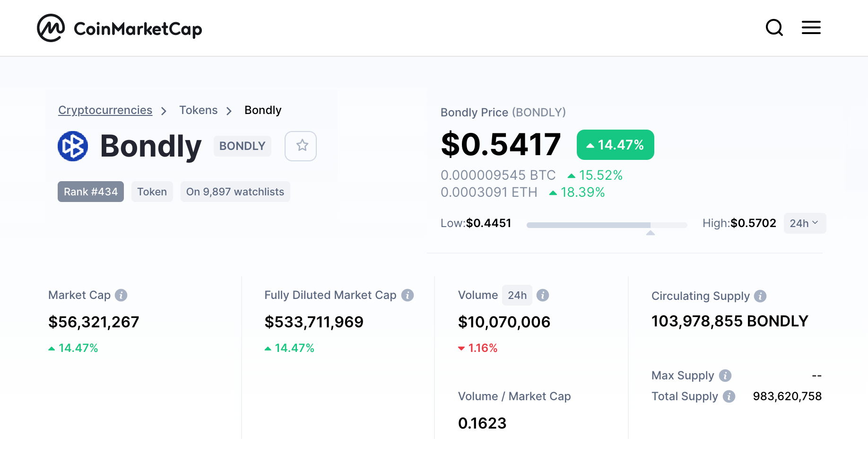Viewport: 868px width, 456px height.
Task: Click volume value $10,070,006
Action: coord(504,322)
